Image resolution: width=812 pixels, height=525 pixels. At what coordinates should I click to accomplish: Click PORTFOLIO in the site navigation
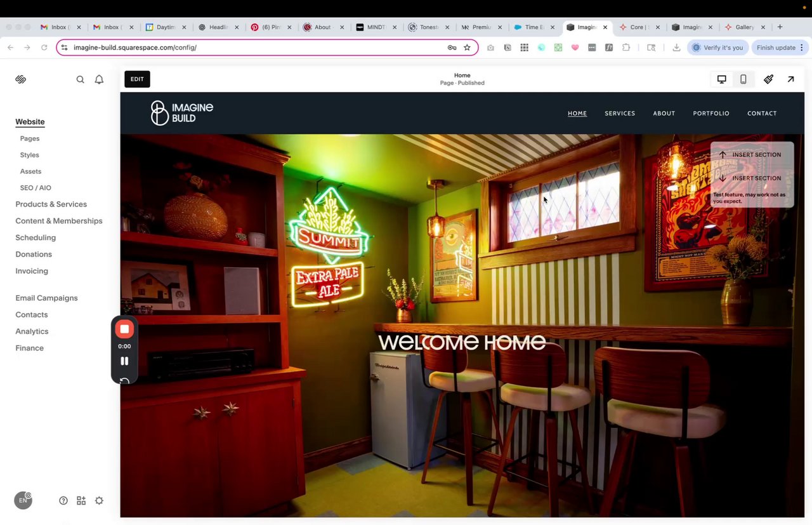pos(711,114)
